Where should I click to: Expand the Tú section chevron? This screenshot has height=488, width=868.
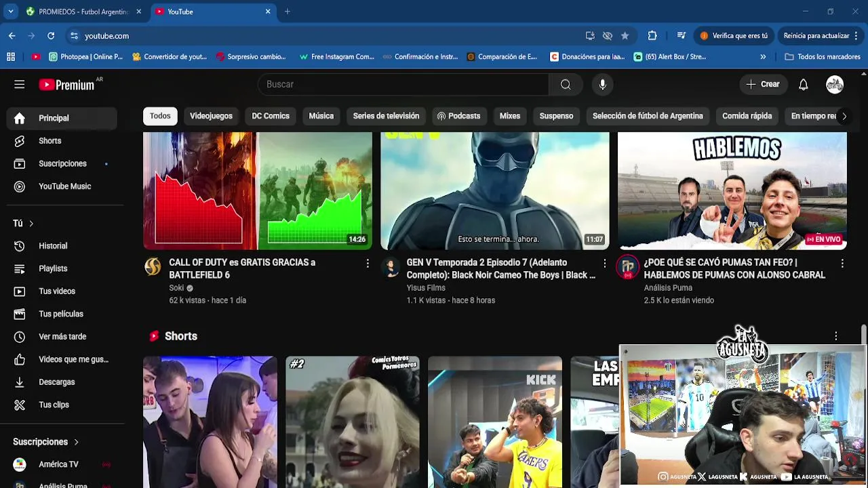click(31, 224)
